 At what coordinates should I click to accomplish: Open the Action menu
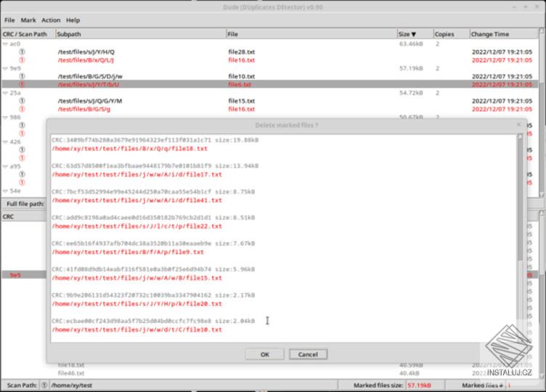[51, 20]
